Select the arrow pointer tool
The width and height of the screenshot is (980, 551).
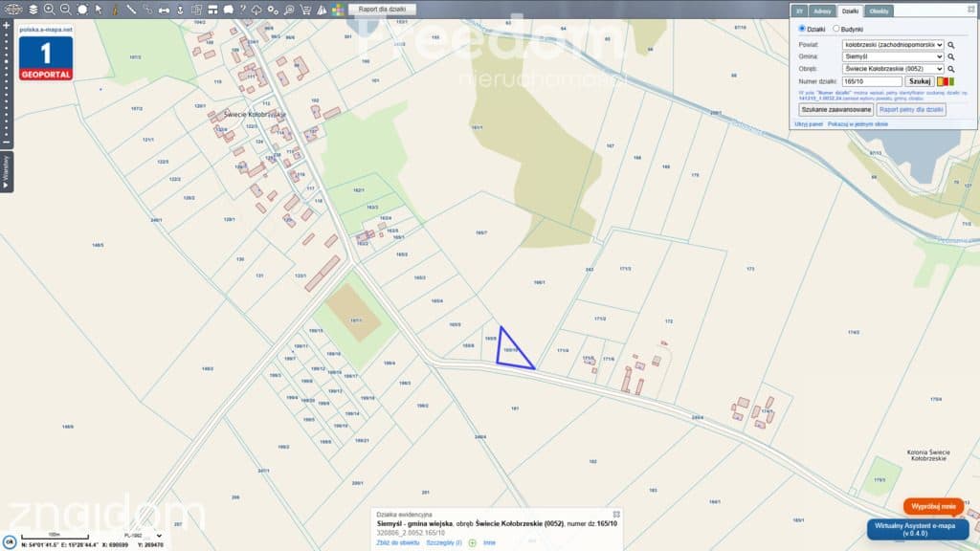click(x=99, y=10)
